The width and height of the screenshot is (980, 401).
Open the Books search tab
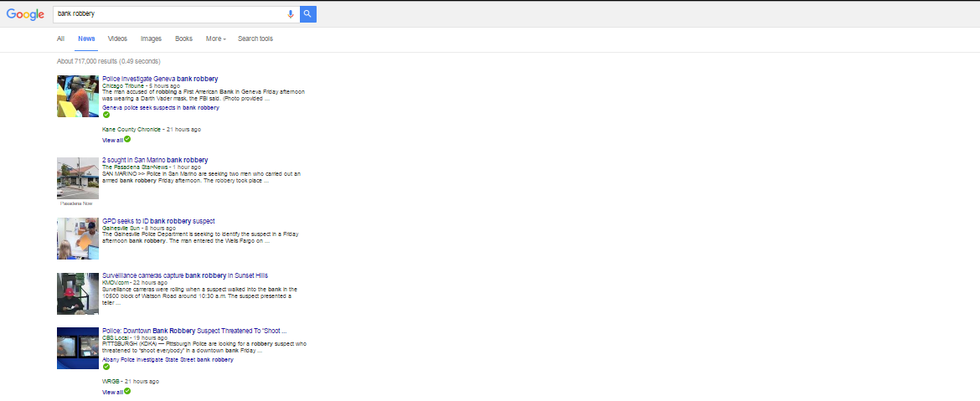(183, 39)
